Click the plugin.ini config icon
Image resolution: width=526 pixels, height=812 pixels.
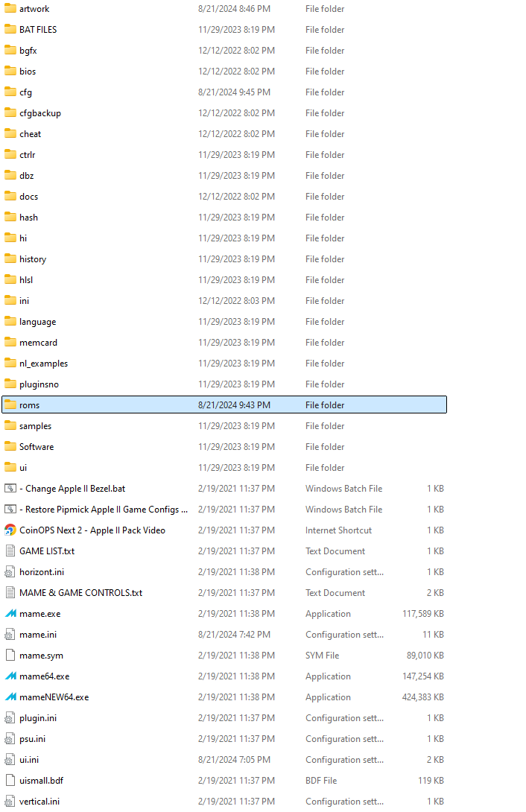[x=10, y=717]
